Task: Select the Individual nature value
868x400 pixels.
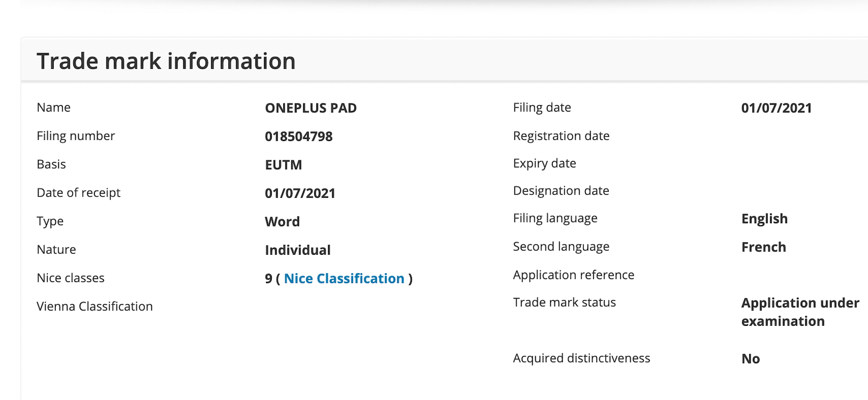Action: [x=297, y=250]
